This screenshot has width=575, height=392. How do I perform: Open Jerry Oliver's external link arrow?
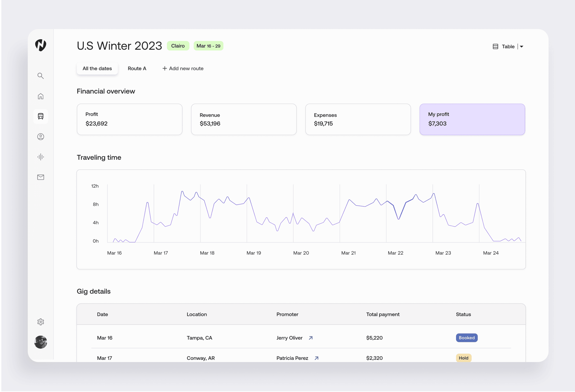point(311,338)
